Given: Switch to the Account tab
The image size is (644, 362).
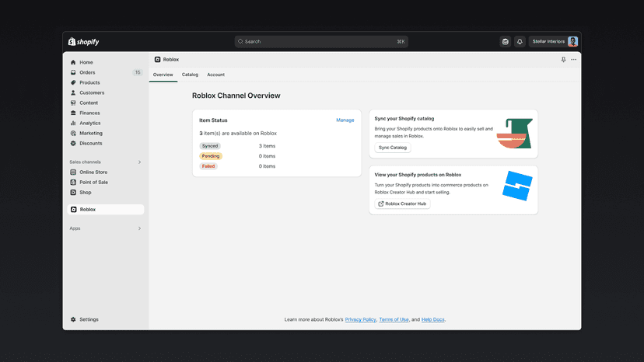Looking at the screenshot, I should tap(215, 75).
